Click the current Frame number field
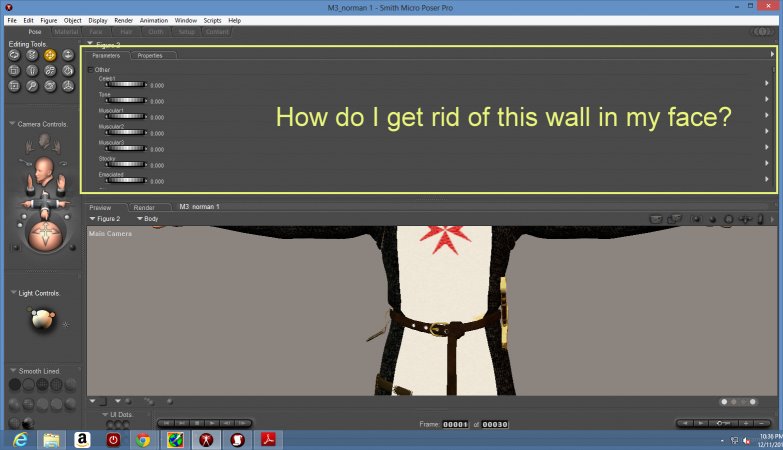Viewport: 783px width, 450px height. click(455, 425)
